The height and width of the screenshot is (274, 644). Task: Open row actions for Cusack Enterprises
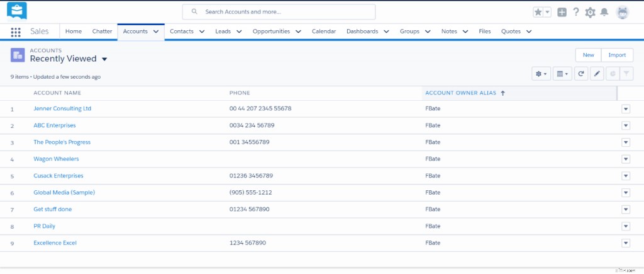(626, 176)
